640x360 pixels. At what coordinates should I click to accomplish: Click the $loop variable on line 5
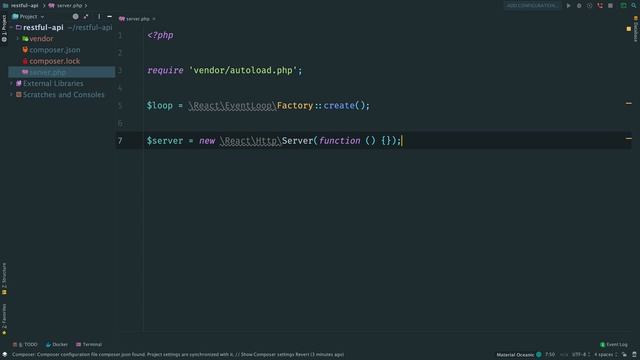[x=160, y=106]
